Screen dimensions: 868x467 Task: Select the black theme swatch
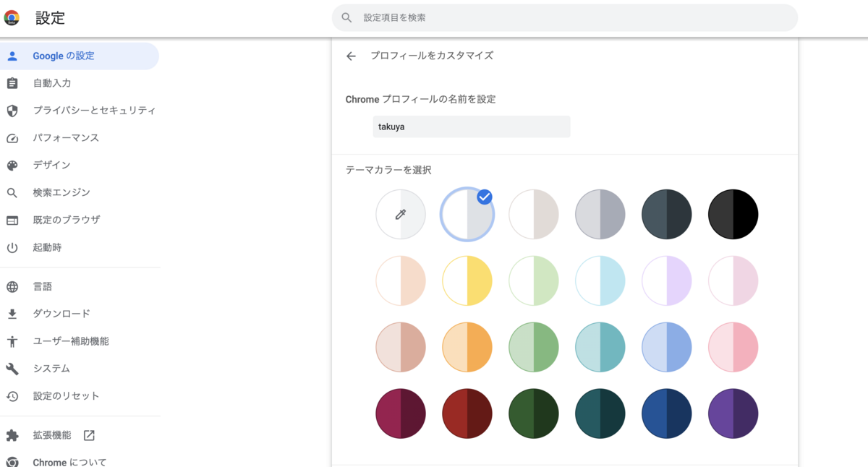[733, 214]
